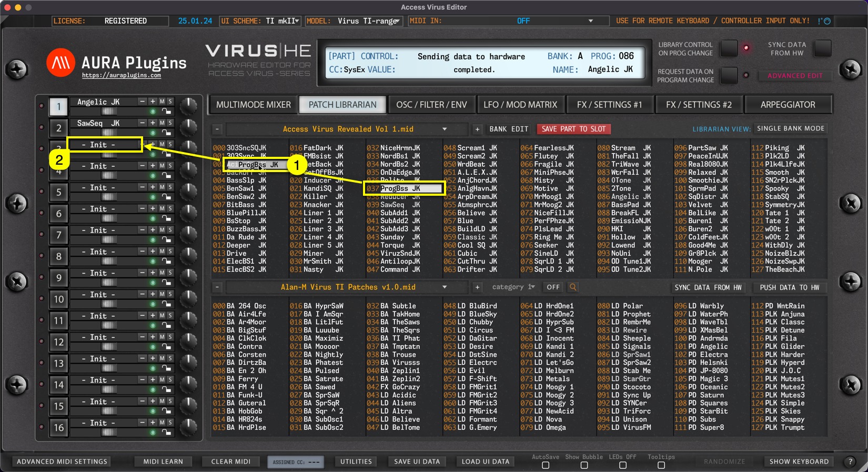868x472 pixels.
Task: Enable the AutoSave checkbox
Action: (546, 465)
